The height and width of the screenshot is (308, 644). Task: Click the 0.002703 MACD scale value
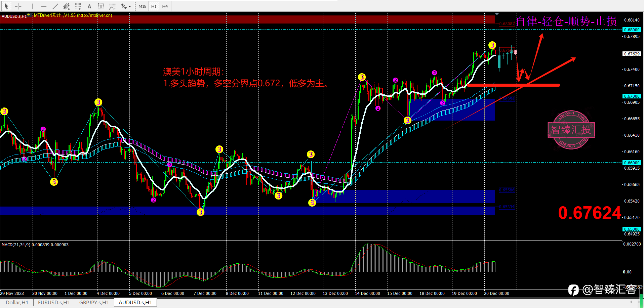632,244
